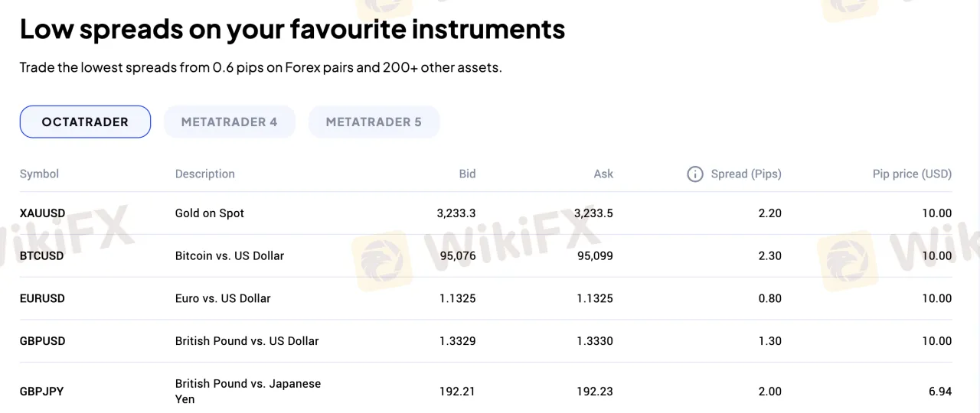Choose the GBPUSD symbol
980x413 pixels.
coord(43,341)
